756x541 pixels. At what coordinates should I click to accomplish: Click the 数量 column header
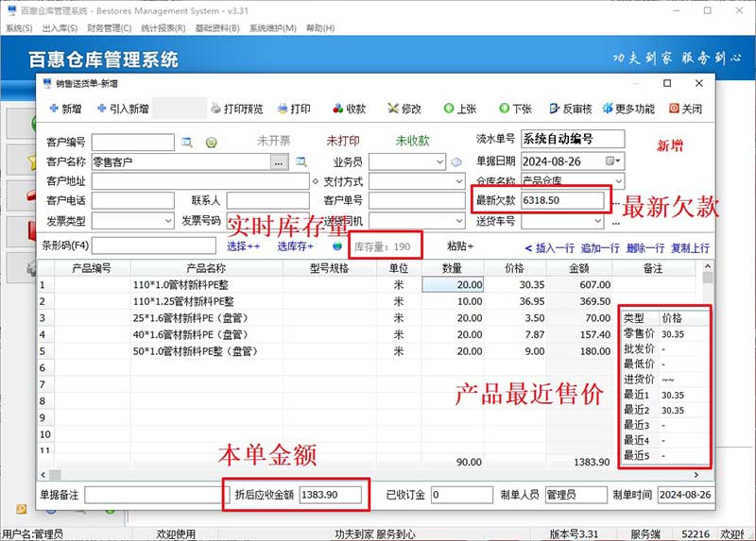[x=453, y=268]
